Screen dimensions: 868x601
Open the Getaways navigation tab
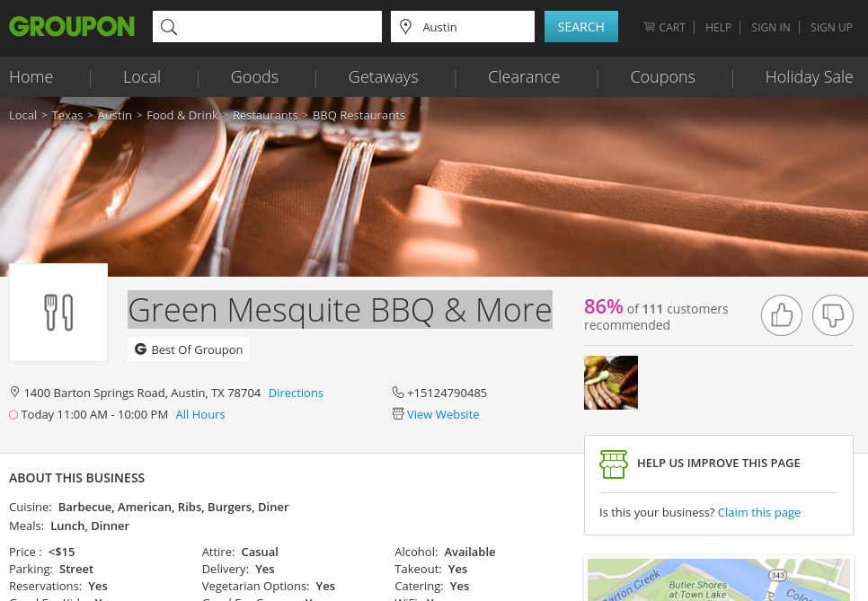(x=383, y=77)
